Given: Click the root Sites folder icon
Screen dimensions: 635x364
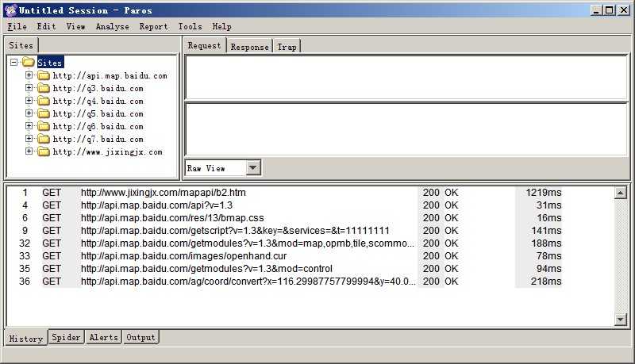Looking at the screenshot, I should tap(28, 63).
